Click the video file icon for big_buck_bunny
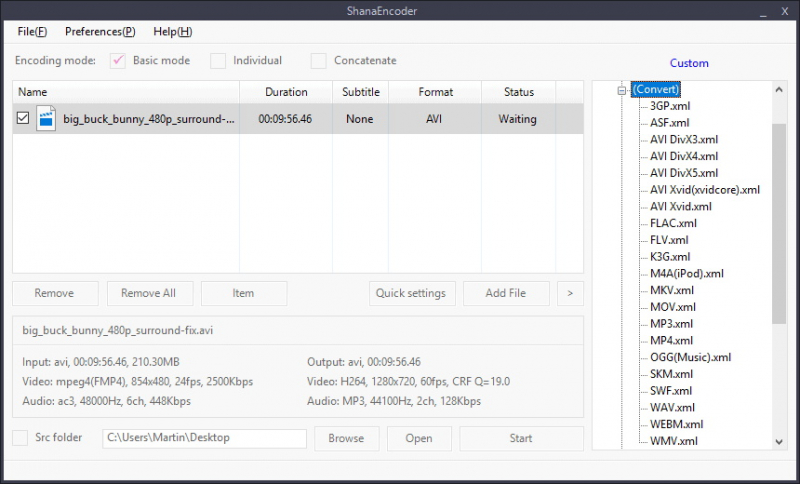The width and height of the screenshot is (800, 484). coord(46,119)
